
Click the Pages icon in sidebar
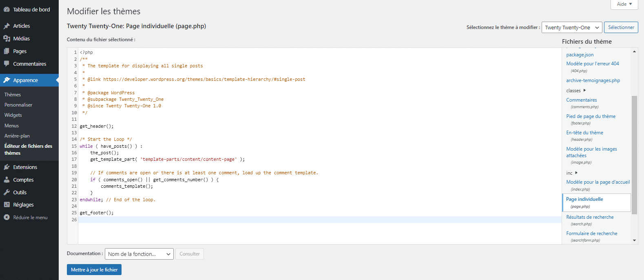(x=7, y=51)
